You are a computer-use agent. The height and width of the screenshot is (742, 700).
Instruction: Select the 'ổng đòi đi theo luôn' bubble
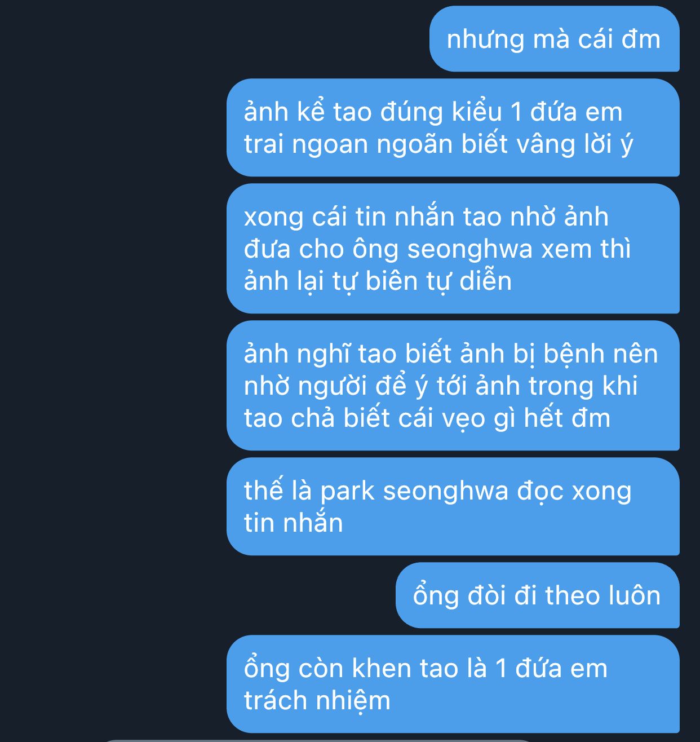538,595
